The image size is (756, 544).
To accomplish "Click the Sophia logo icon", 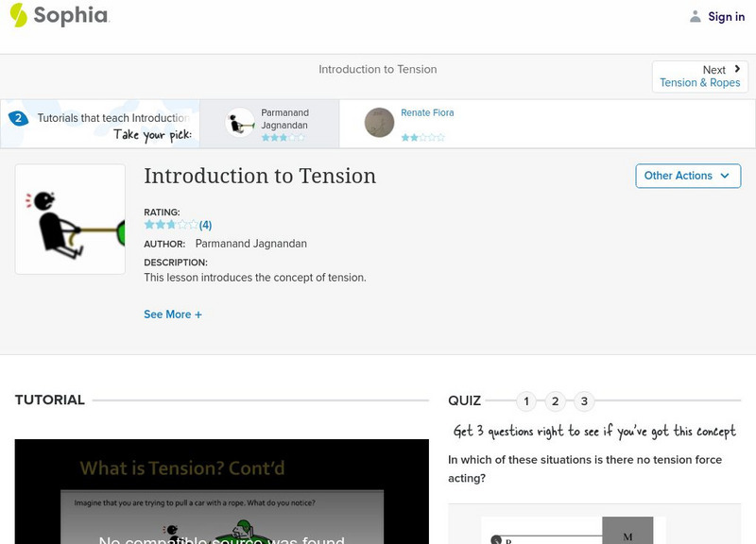I will tap(19, 15).
